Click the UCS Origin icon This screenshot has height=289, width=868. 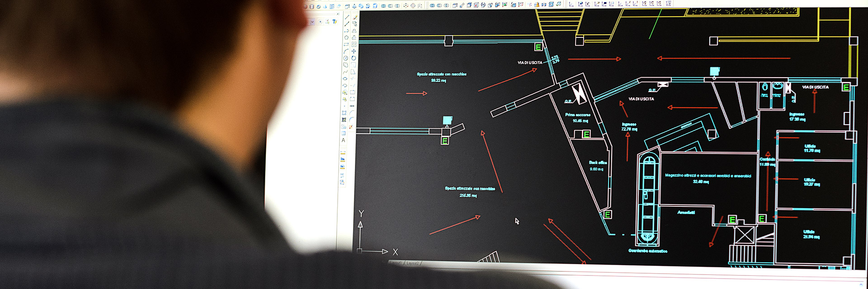(620, 4)
